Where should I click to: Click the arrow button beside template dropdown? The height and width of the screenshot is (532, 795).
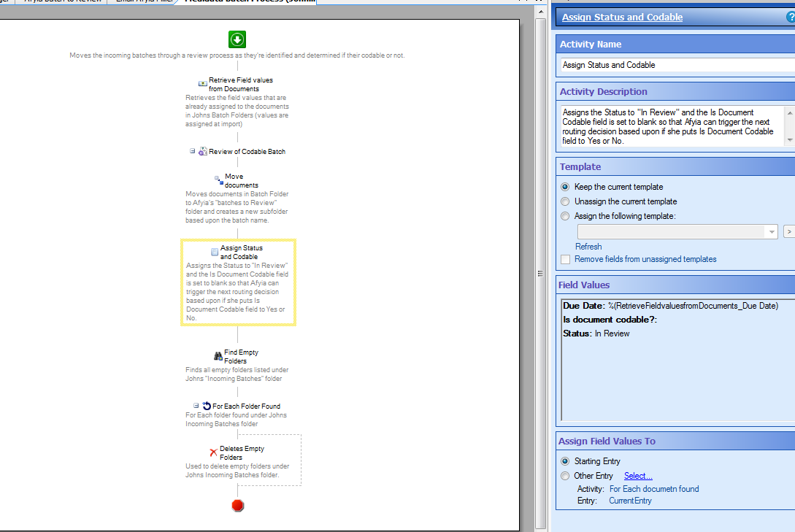(789, 231)
